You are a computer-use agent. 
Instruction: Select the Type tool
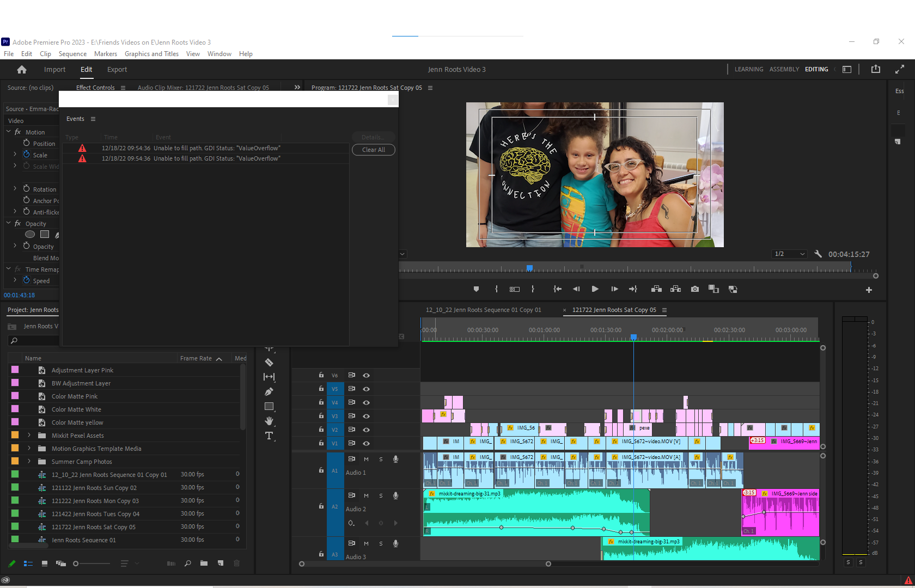269,436
